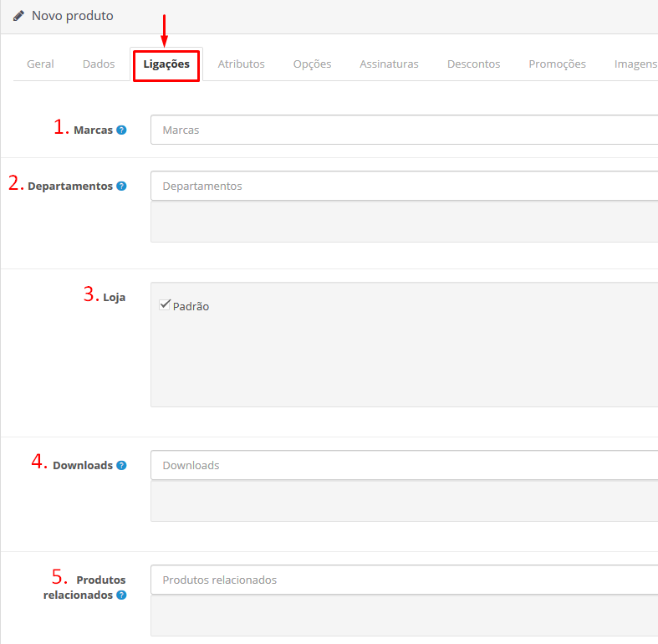
Task: Click the help icon beside Departamentos
Action: [x=121, y=187]
